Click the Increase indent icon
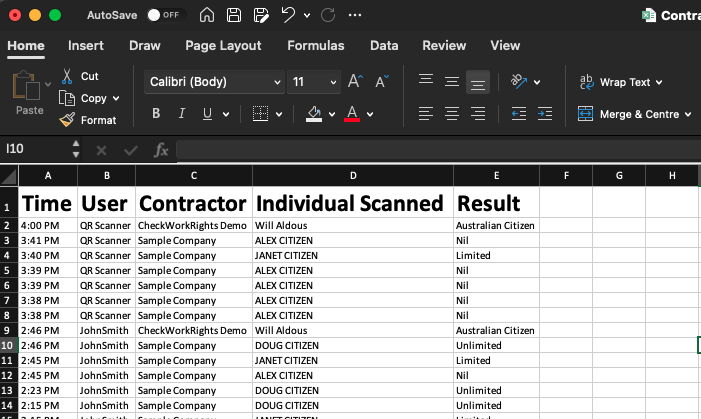Screen dimensions: 701x419 [545, 114]
